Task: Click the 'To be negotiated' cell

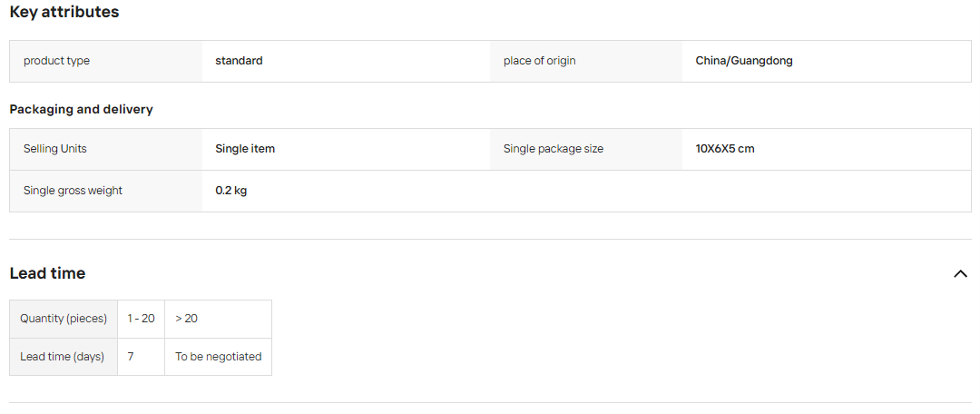Action: click(x=218, y=357)
